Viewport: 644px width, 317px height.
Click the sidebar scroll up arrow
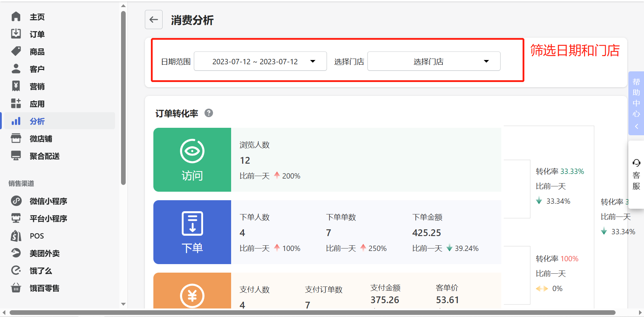(123, 6)
